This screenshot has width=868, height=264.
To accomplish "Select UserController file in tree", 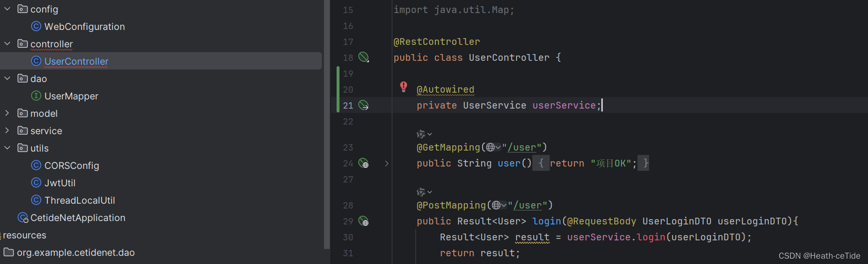I will [x=76, y=61].
